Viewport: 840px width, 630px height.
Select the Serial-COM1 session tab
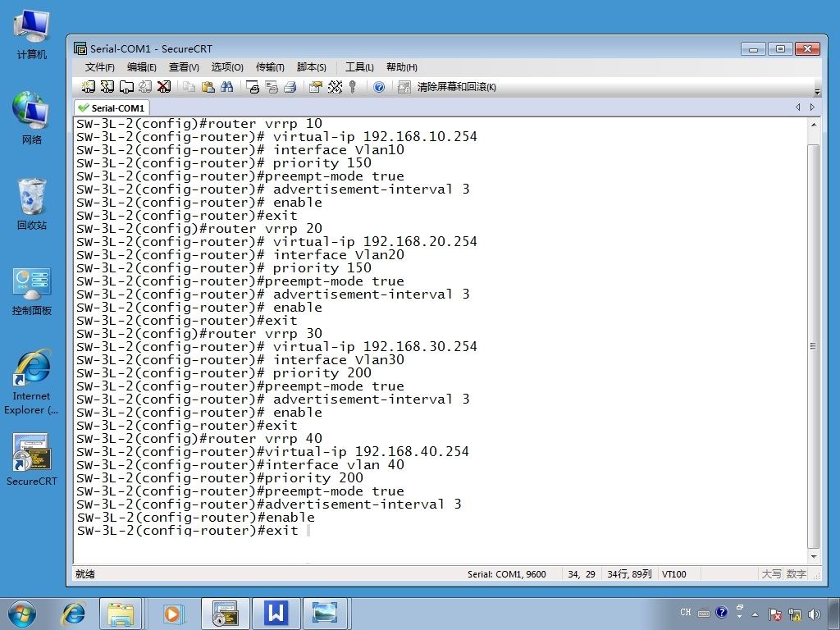pos(112,107)
